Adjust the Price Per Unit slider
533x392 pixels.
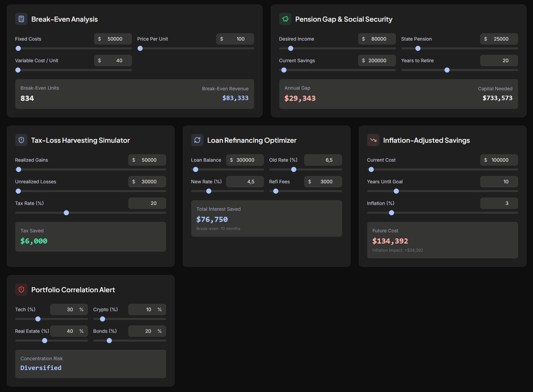[196, 48]
